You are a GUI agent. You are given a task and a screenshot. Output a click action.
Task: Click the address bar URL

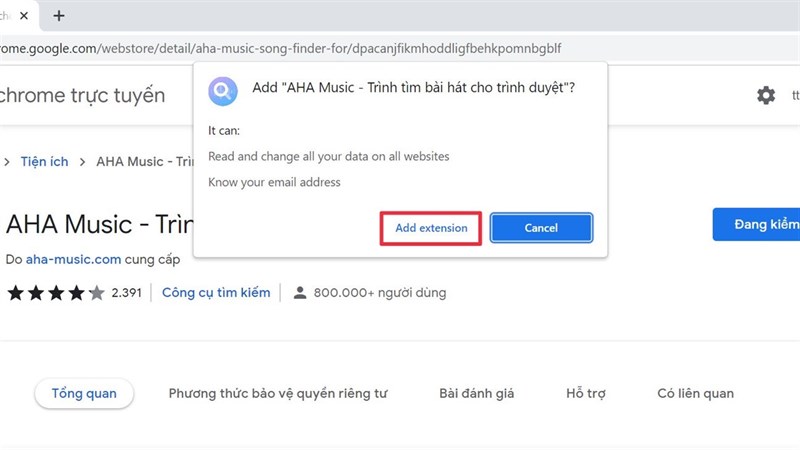[x=280, y=48]
